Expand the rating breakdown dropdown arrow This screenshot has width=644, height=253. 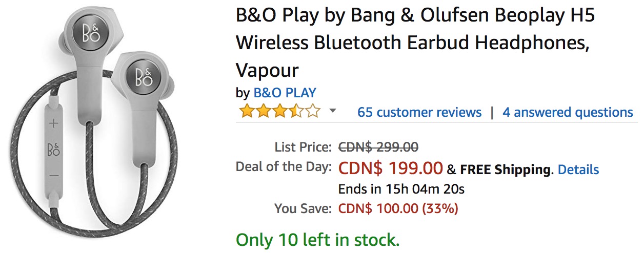pyautogui.click(x=332, y=111)
